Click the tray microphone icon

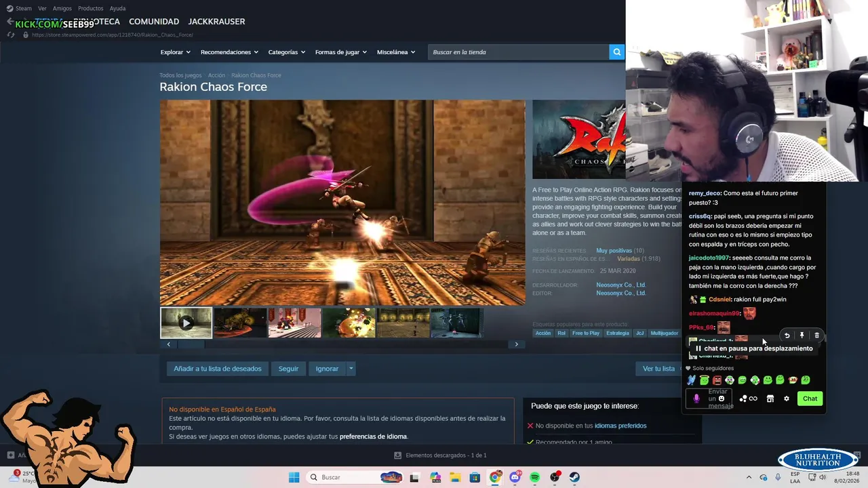(x=778, y=477)
